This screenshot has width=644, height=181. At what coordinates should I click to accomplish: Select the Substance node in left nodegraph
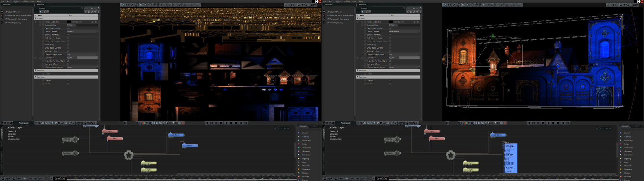click(70, 153)
